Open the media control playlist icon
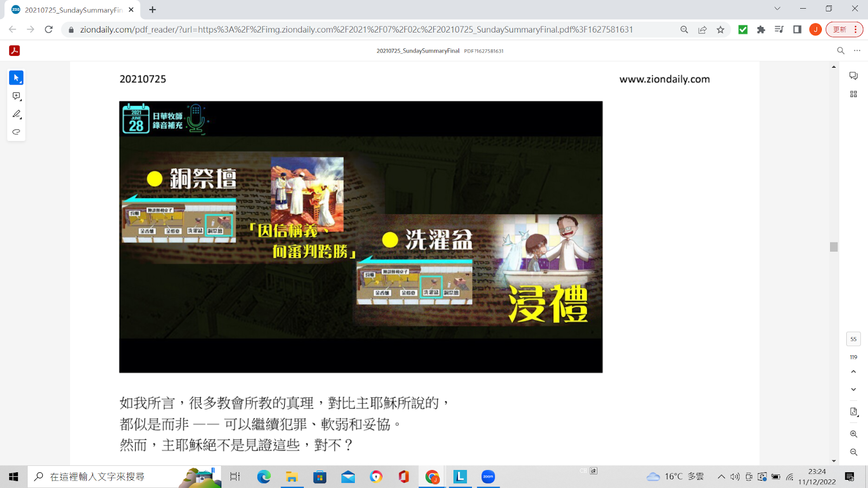 (x=779, y=30)
